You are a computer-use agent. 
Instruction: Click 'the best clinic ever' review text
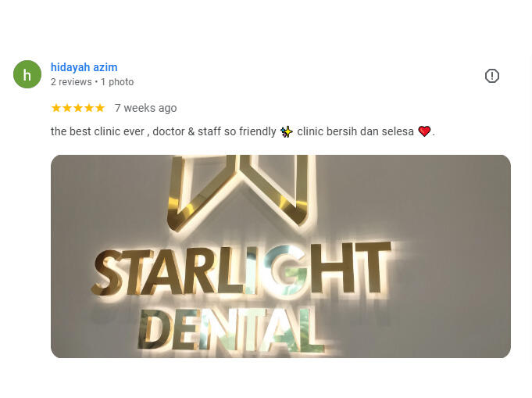point(98,131)
